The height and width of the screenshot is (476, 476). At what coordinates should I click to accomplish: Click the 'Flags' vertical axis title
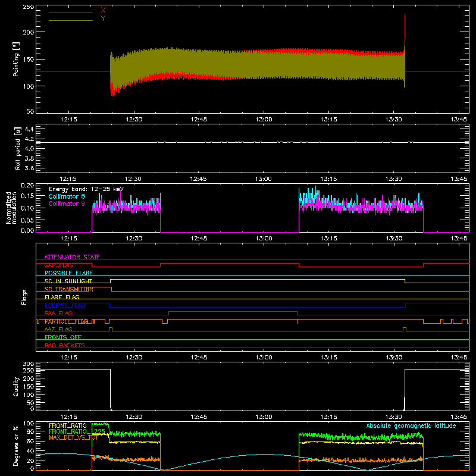point(24,297)
